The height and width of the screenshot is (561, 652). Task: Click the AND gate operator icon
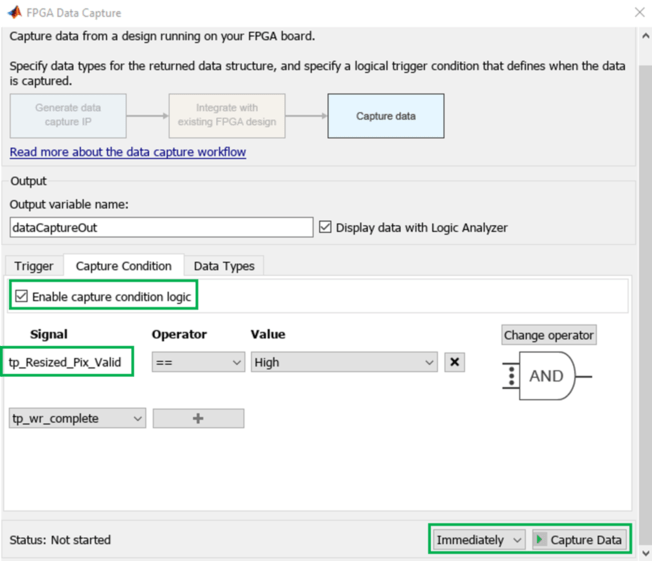pyautogui.click(x=544, y=376)
